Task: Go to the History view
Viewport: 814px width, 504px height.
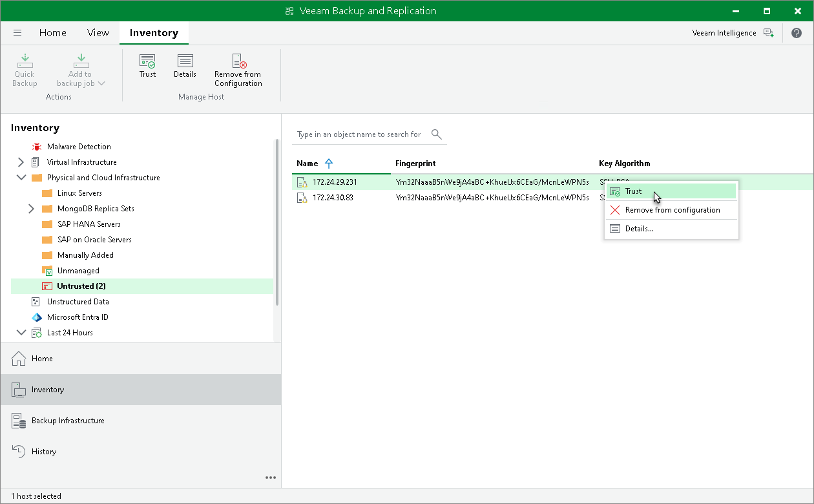Action: (44, 452)
